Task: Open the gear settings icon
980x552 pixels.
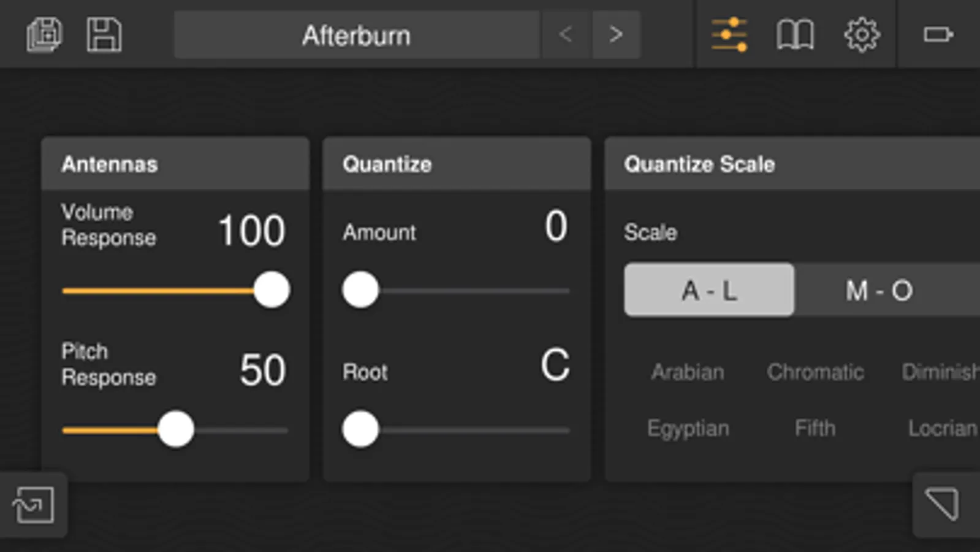Action: pos(862,34)
